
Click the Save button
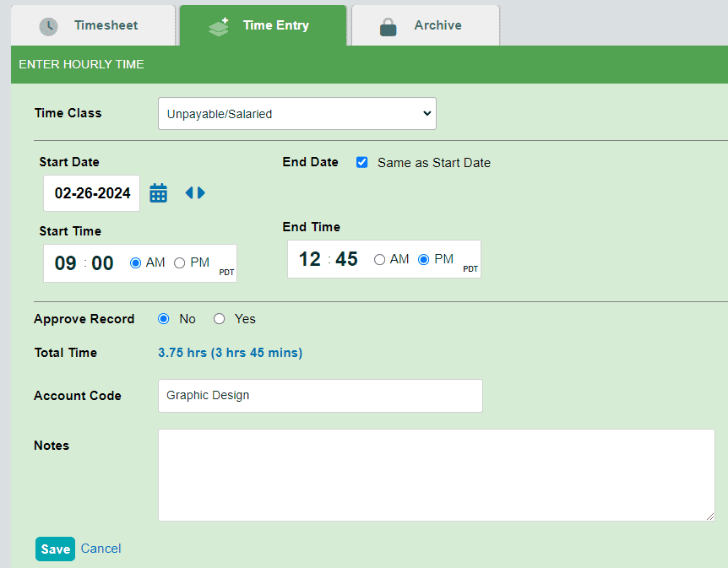[x=55, y=549]
